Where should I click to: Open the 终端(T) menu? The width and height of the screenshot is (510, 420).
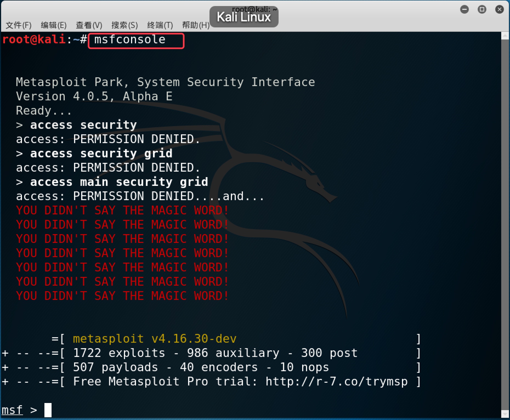(160, 25)
